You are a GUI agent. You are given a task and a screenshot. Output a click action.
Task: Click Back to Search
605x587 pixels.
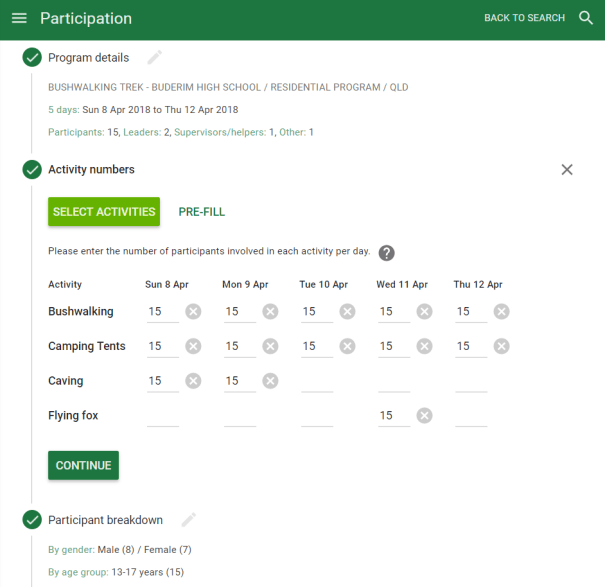pyautogui.click(x=524, y=19)
